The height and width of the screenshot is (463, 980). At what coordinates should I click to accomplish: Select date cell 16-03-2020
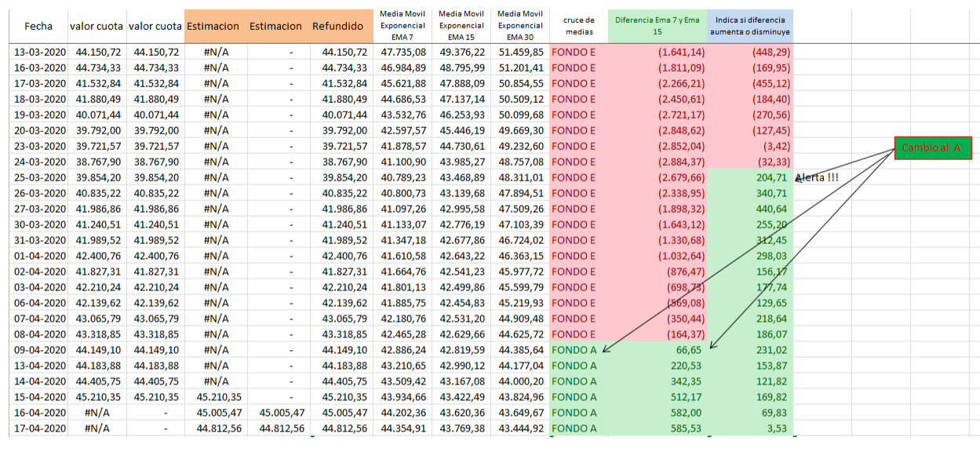point(40,67)
